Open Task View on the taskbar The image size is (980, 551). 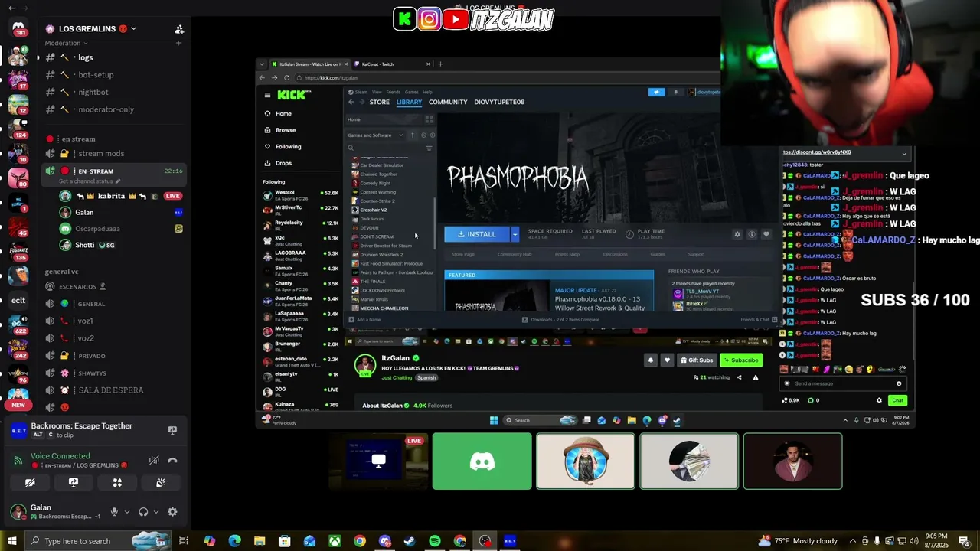coord(184,541)
